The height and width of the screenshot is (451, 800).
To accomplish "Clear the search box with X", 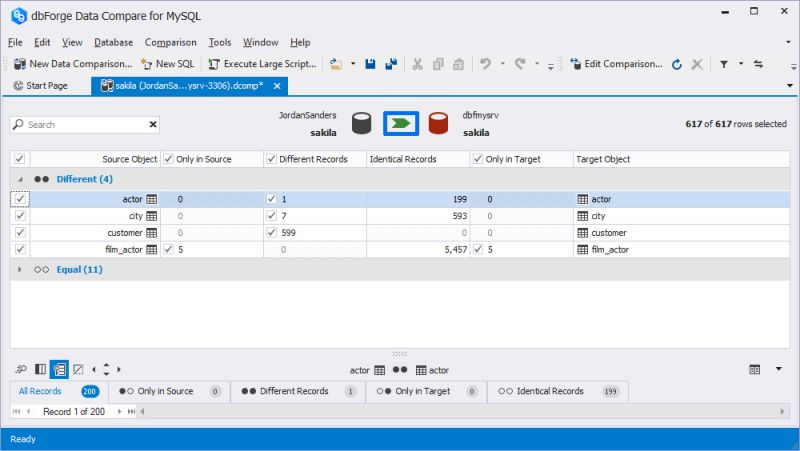I will coord(153,124).
